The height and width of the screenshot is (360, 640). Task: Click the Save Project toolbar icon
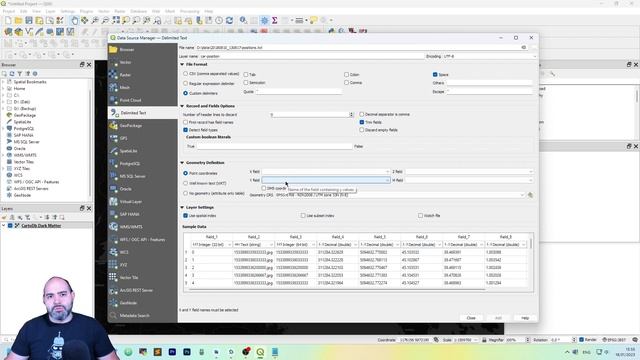pos(29,20)
